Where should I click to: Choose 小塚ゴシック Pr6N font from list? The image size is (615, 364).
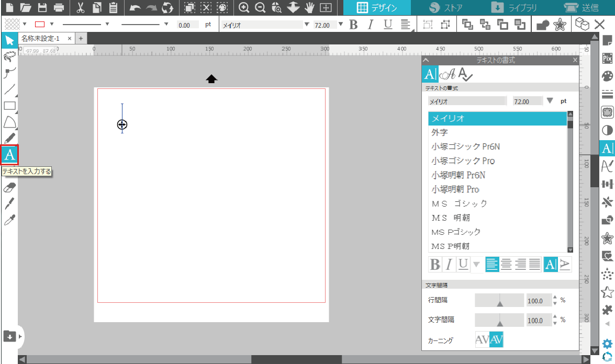tap(465, 147)
